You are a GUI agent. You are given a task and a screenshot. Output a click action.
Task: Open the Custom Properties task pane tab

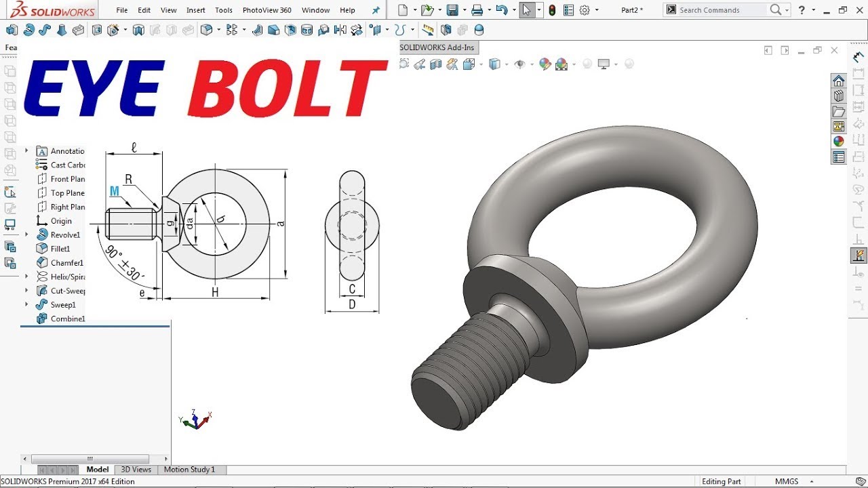coord(839,157)
